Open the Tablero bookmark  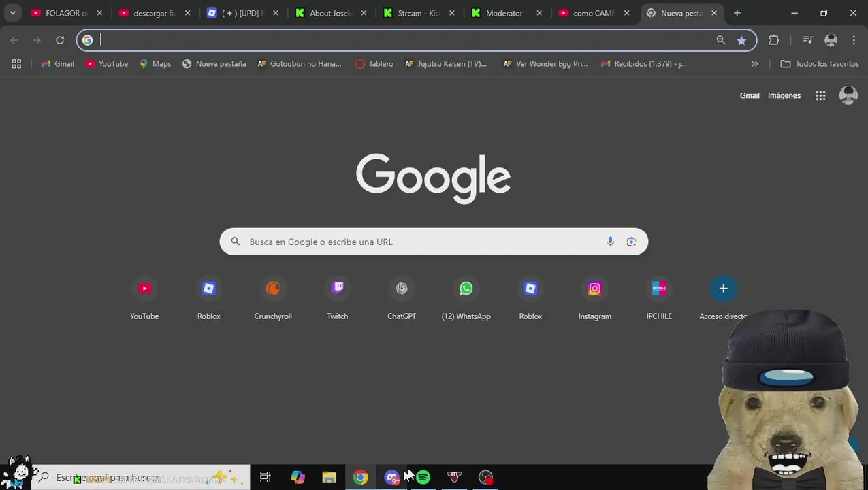click(374, 63)
